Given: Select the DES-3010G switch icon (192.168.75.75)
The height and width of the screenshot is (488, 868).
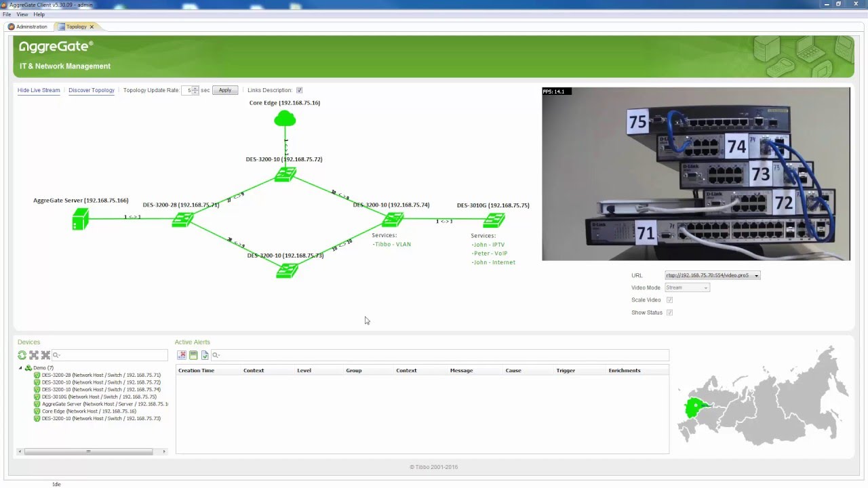Looking at the screenshot, I should pyautogui.click(x=494, y=220).
